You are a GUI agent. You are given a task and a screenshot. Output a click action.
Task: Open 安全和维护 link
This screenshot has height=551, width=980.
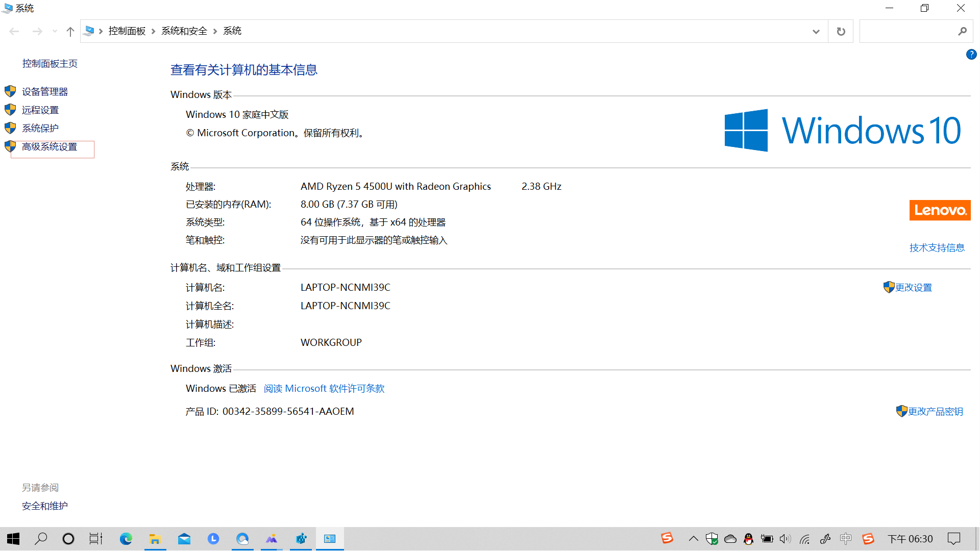(45, 506)
